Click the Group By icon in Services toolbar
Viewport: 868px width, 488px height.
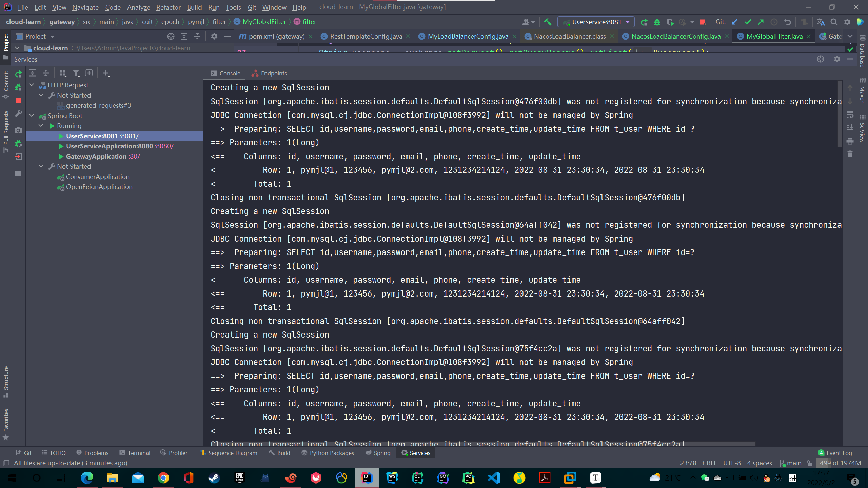[x=63, y=73]
